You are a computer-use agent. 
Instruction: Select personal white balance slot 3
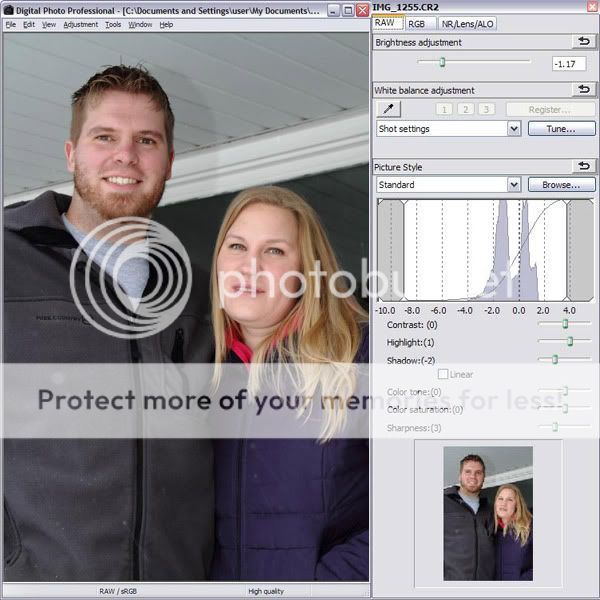[486, 109]
